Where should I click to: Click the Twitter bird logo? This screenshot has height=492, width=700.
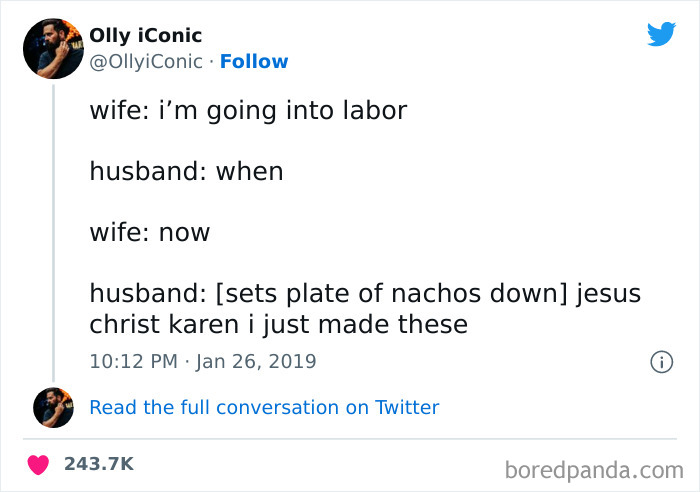(x=661, y=34)
